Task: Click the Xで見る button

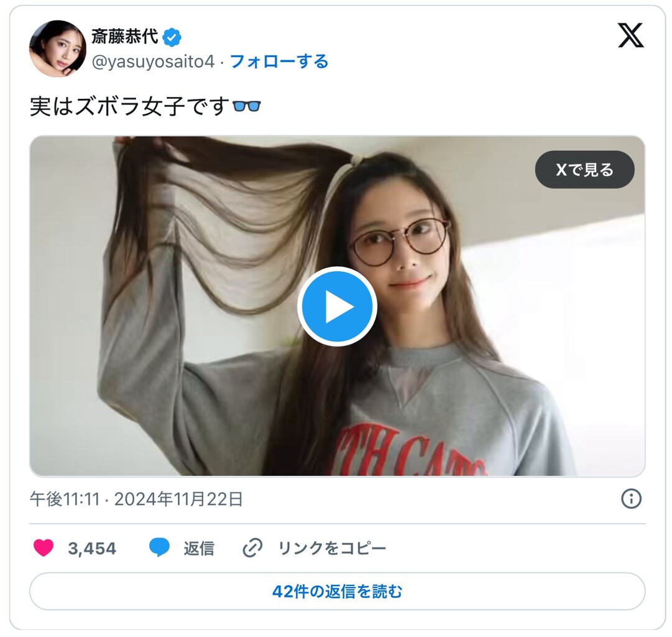Action: [x=584, y=169]
